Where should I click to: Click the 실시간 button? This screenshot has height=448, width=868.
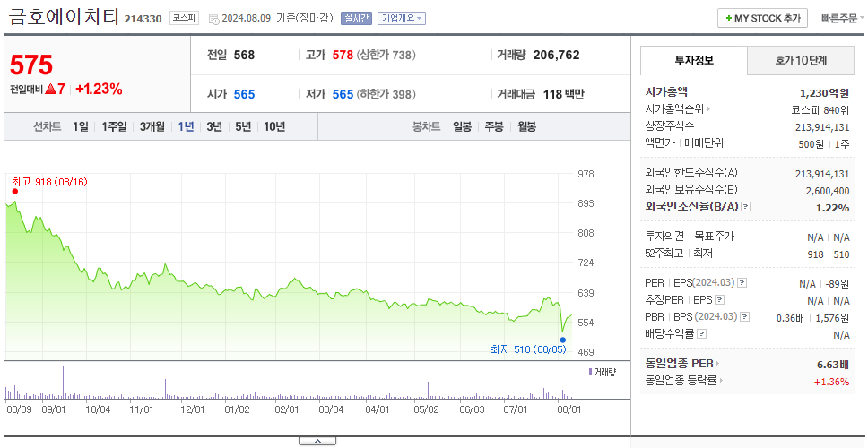pos(357,18)
